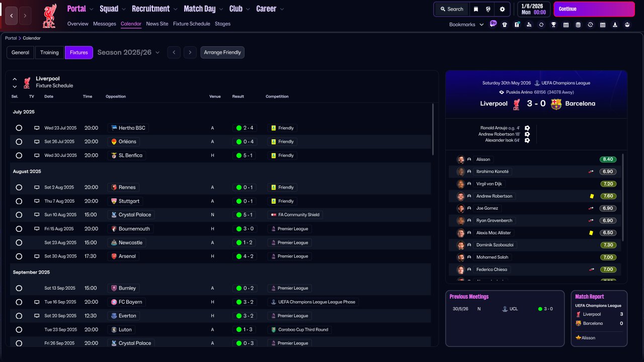The image size is (644, 362).
Task: Click the Liverpool crest in match summary
Action: [516, 104]
